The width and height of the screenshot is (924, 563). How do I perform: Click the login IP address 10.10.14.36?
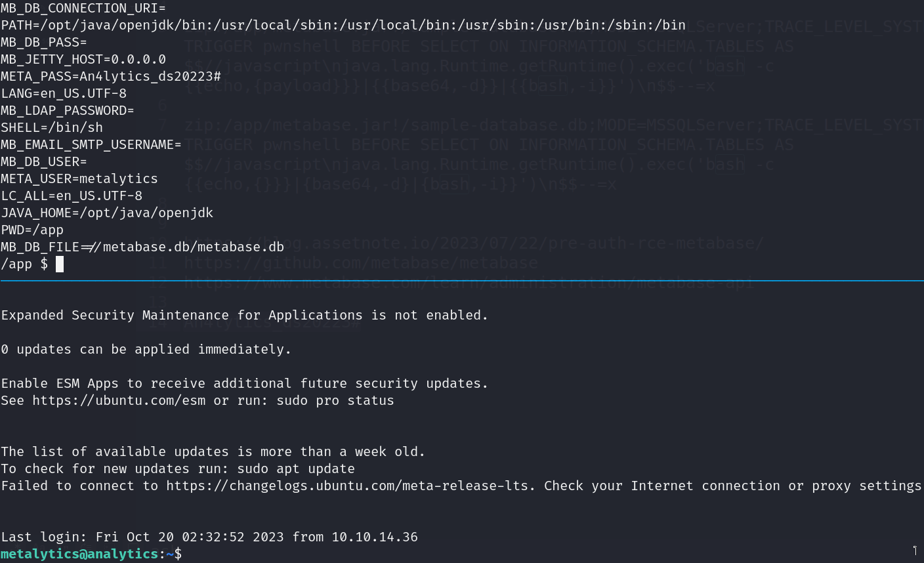[x=375, y=537]
